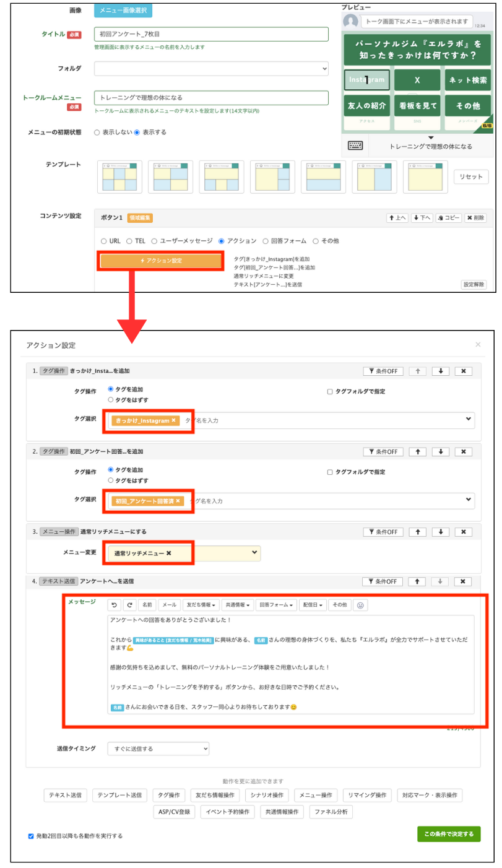This screenshot has width=502, height=868.
Task: Move action 2 down with arrow icon
Action: pos(440,451)
